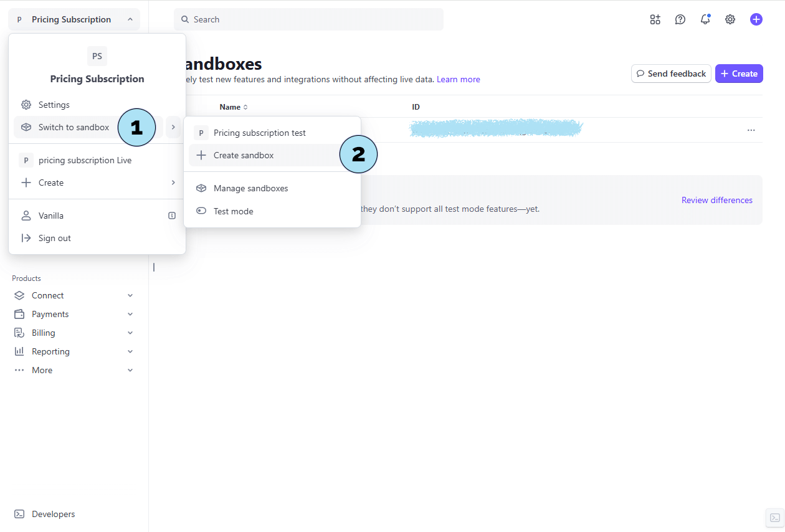
Task: Open the terminal icon at bottom right
Action: 774,518
